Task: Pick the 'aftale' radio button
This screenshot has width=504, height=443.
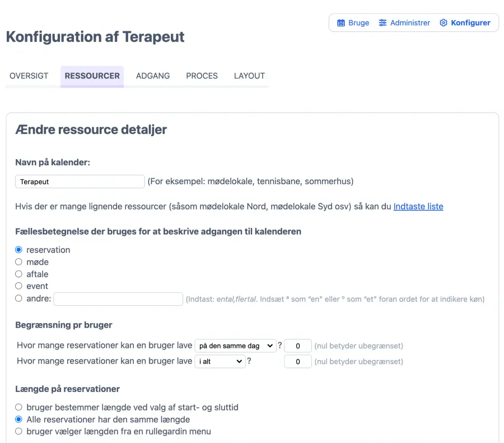Action: click(x=19, y=274)
